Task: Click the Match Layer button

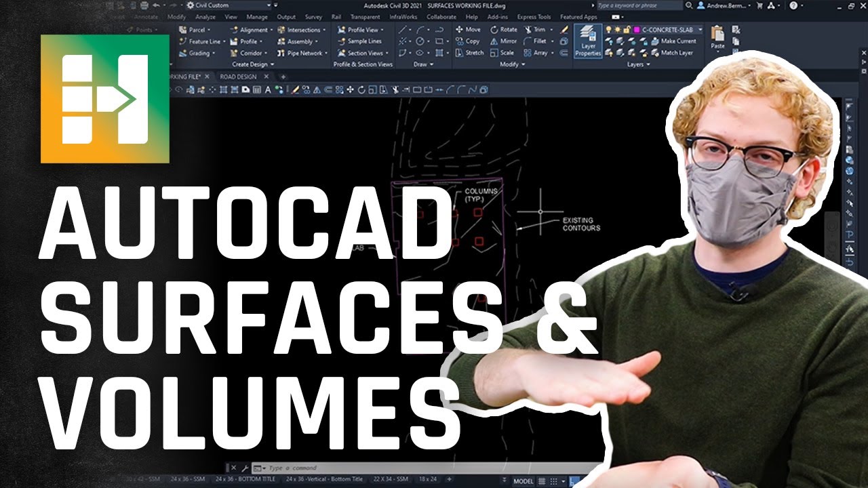Action: tap(671, 53)
